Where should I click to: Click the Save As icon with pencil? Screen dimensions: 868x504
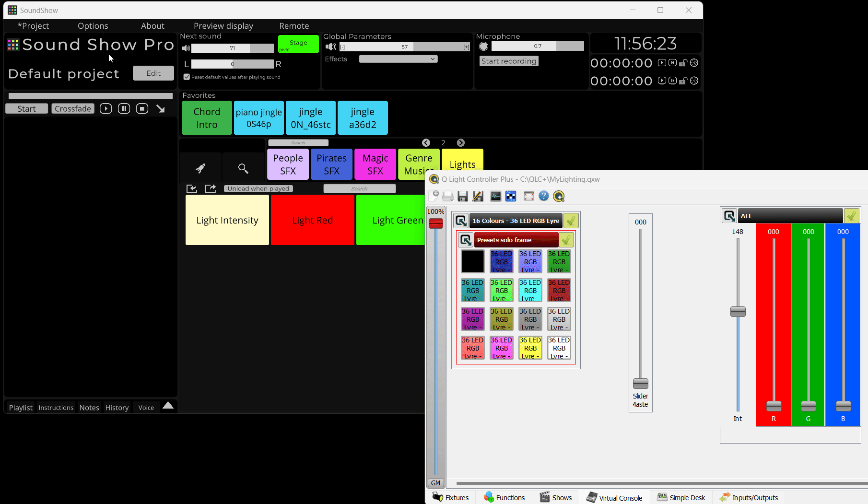pos(478,196)
